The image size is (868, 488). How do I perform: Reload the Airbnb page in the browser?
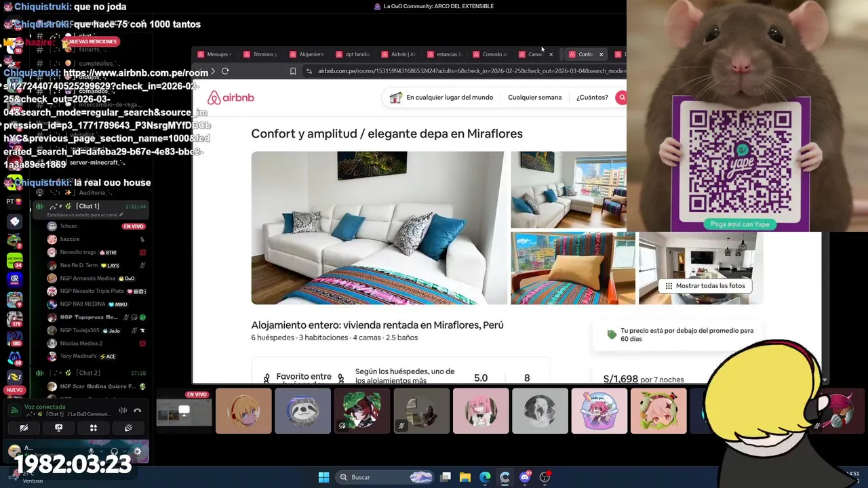click(x=225, y=71)
